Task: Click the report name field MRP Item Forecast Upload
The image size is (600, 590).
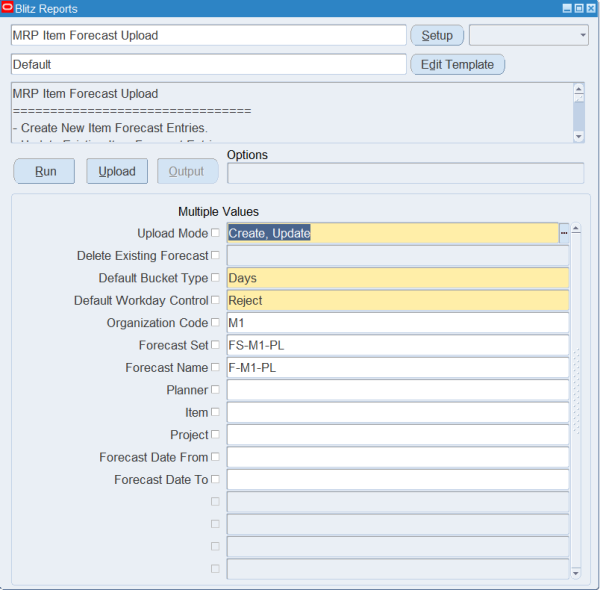Action: pyautogui.click(x=209, y=36)
